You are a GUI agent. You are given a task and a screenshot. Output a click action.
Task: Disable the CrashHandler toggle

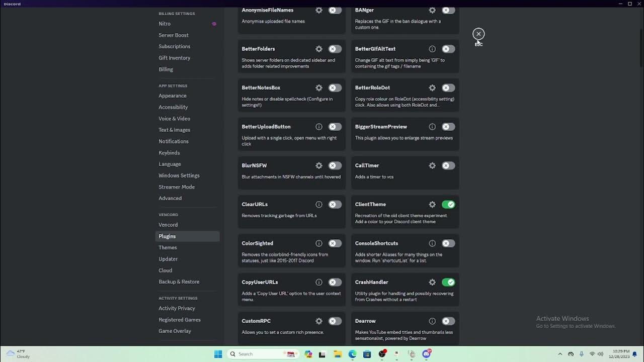pos(448,282)
